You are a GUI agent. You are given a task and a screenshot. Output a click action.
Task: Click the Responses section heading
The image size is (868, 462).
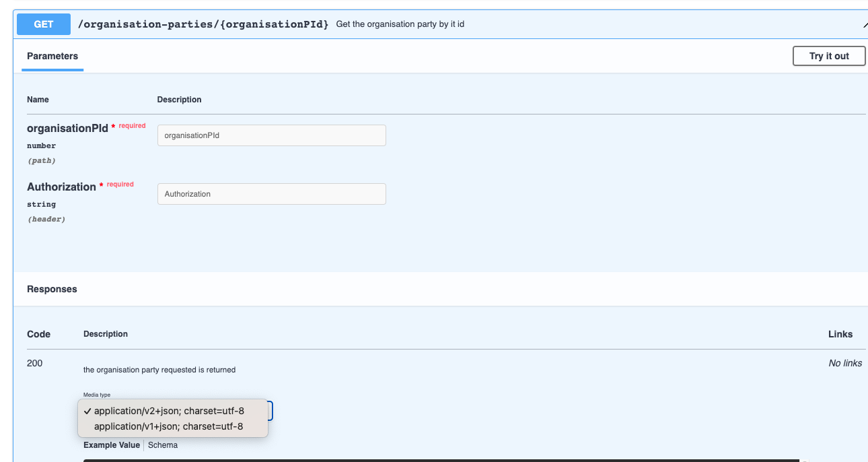pos(52,289)
